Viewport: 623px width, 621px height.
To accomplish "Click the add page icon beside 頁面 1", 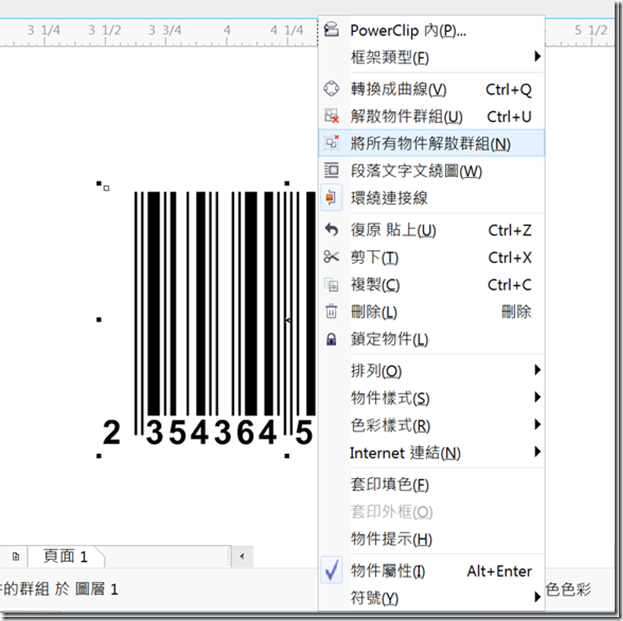I will click(x=15, y=556).
